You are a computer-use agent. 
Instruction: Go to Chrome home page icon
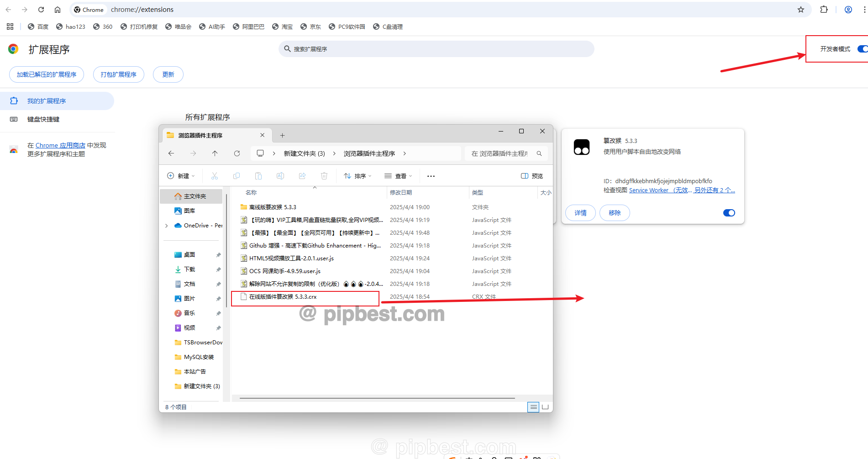point(58,10)
